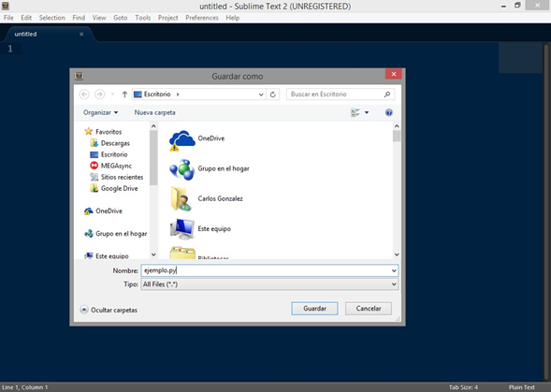
Task: Open the Organizar dropdown menu
Action: 100,112
